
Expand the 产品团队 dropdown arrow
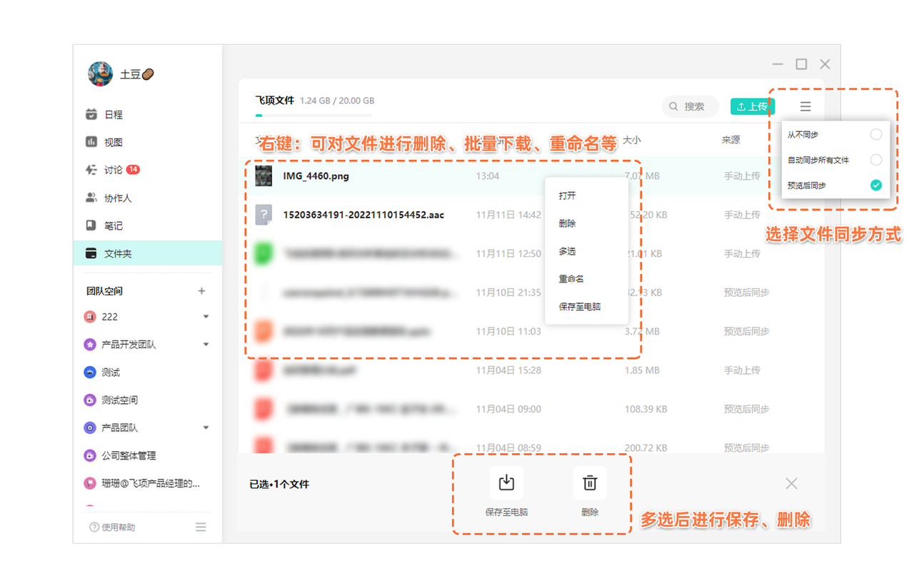pos(206,428)
